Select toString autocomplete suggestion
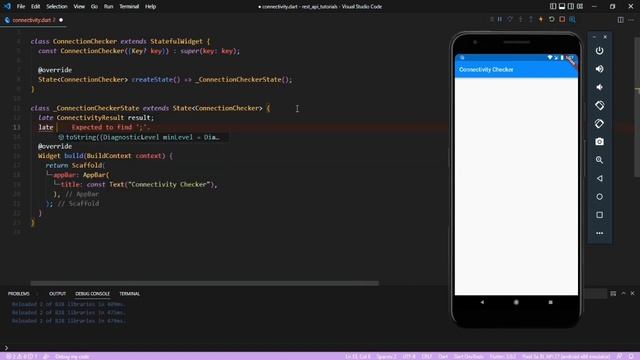The image size is (640, 360). pos(143,137)
